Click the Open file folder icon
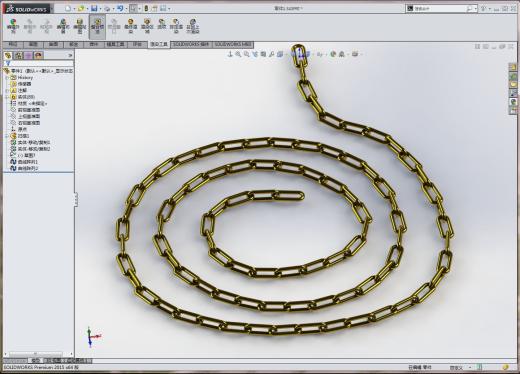Viewport: 520px width, 374px height. [x=81, y=8]
